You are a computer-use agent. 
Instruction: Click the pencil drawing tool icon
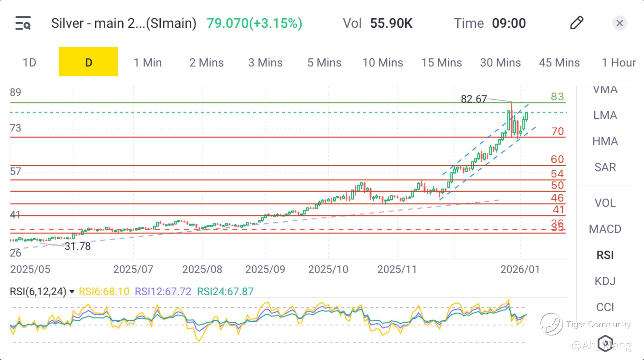(x=576, y=23)
